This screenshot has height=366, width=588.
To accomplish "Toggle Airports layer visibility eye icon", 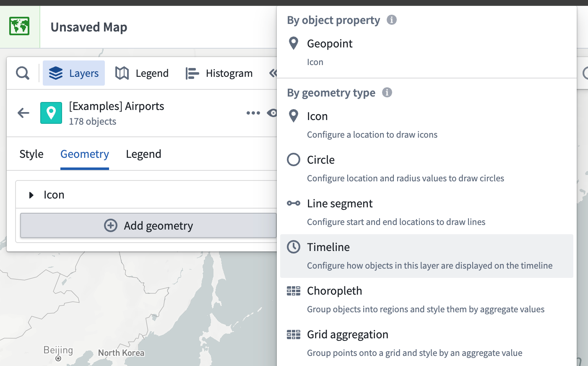I will (273, 113).
